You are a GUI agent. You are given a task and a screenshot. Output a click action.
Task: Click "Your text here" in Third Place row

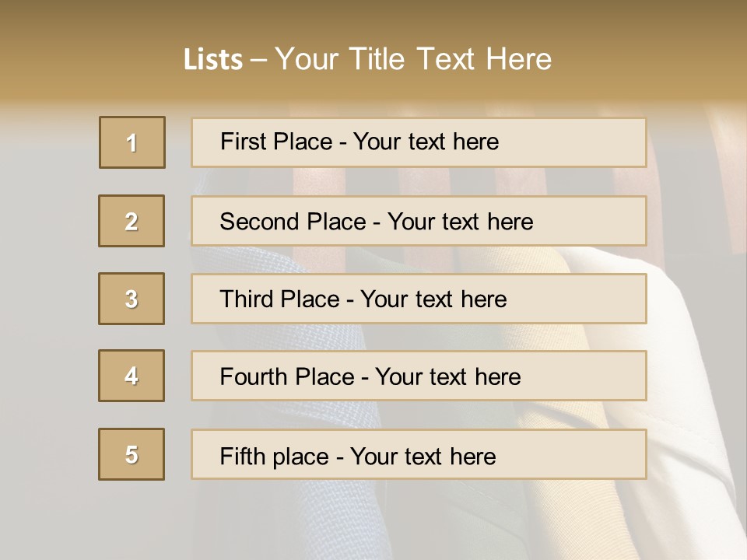pos(433,299)
